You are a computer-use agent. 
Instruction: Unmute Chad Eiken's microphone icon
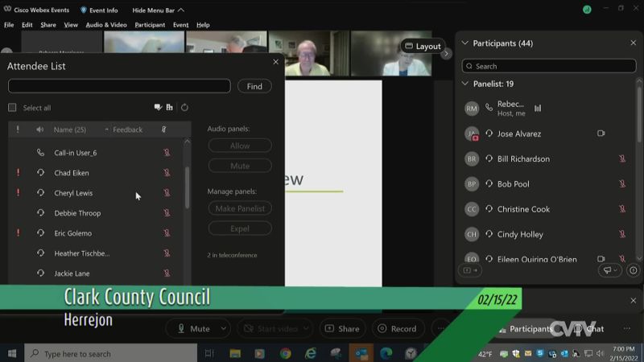pos(167,173)
